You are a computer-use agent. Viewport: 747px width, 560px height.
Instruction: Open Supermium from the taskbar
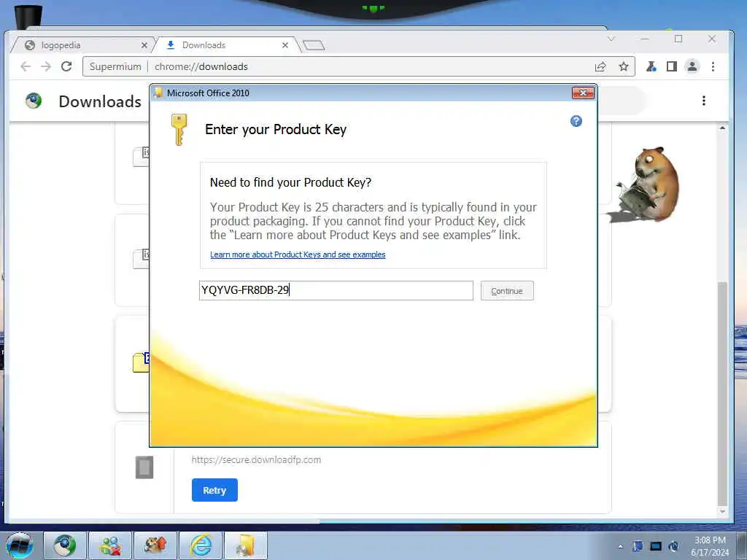(65, 545)
